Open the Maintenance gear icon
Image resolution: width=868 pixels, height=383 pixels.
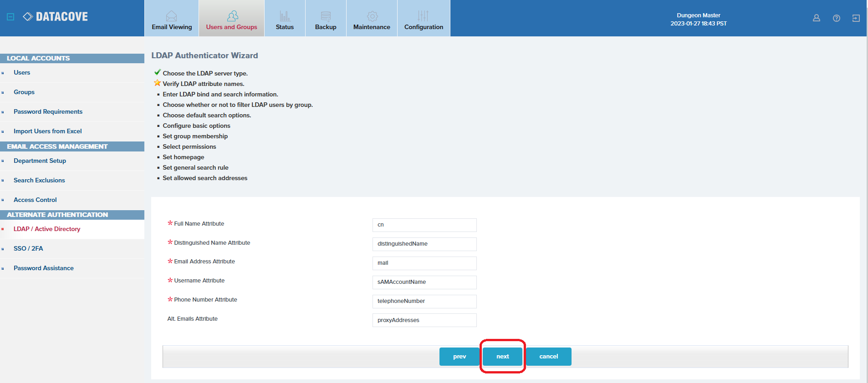[372, 16]
